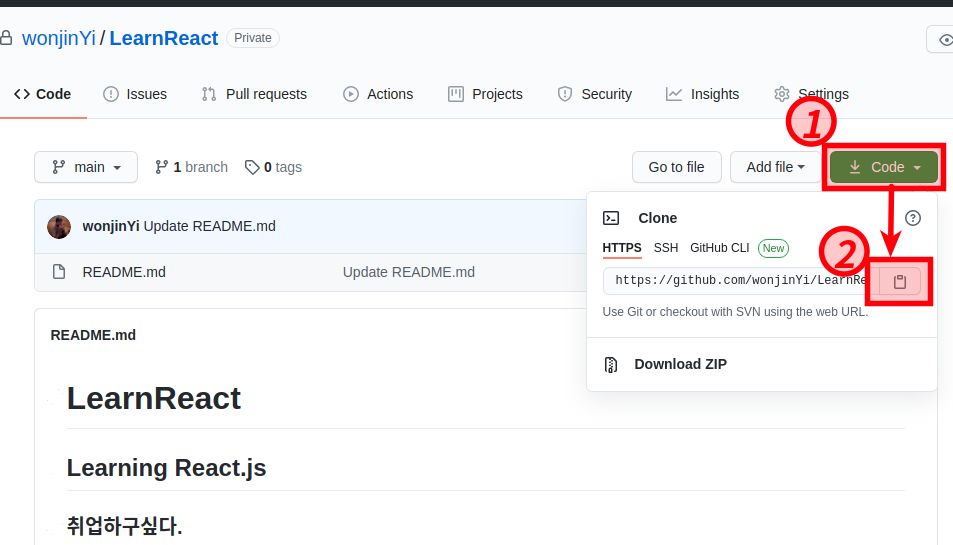Click the Learning React.js heading
953x545 pixels.
click(x=167, y=468)
